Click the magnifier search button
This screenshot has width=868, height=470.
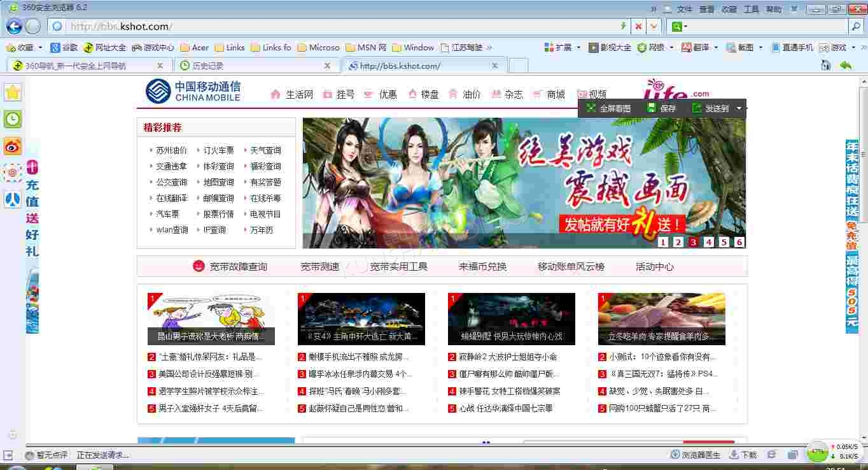pyautogui.click(x=856, y=26)
